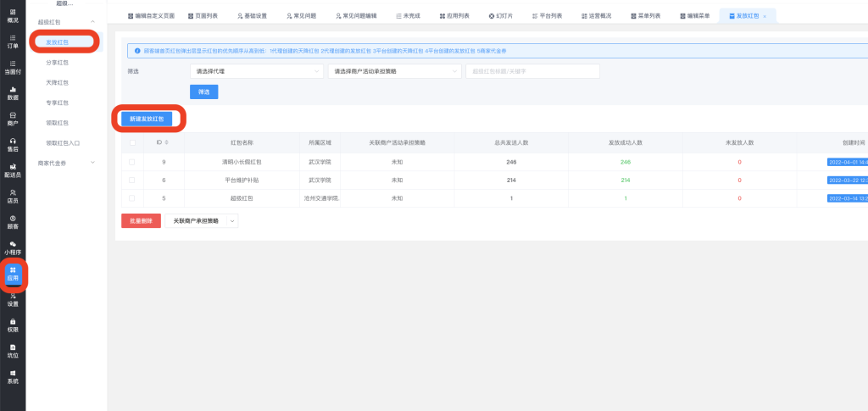Image resolution: width=868 pixels, height=411 pixels.
Task: Open the 订单 section in the sidebar
Action: coord(13,42)
